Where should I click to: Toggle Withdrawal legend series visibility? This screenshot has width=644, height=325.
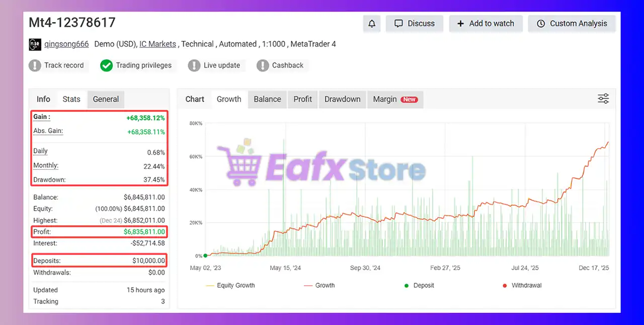coord(524,286)
